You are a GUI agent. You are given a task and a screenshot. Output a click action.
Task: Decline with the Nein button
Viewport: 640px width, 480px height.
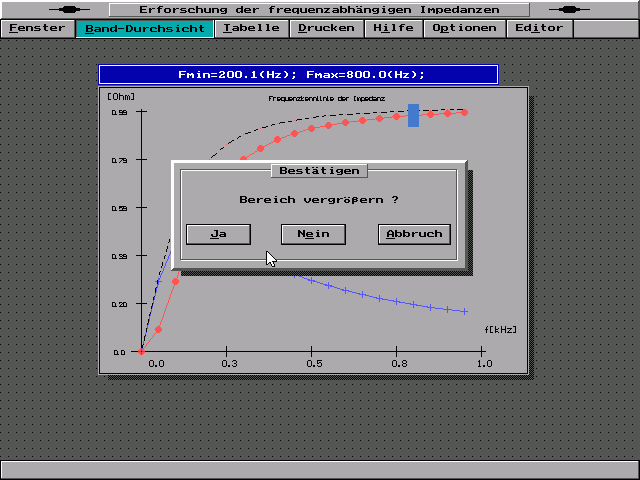(x=313, y=234)
